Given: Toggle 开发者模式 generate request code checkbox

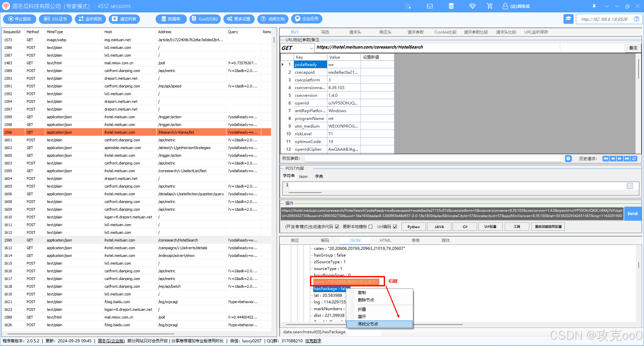Looking at the screenshot, I should tap(337, 227).
